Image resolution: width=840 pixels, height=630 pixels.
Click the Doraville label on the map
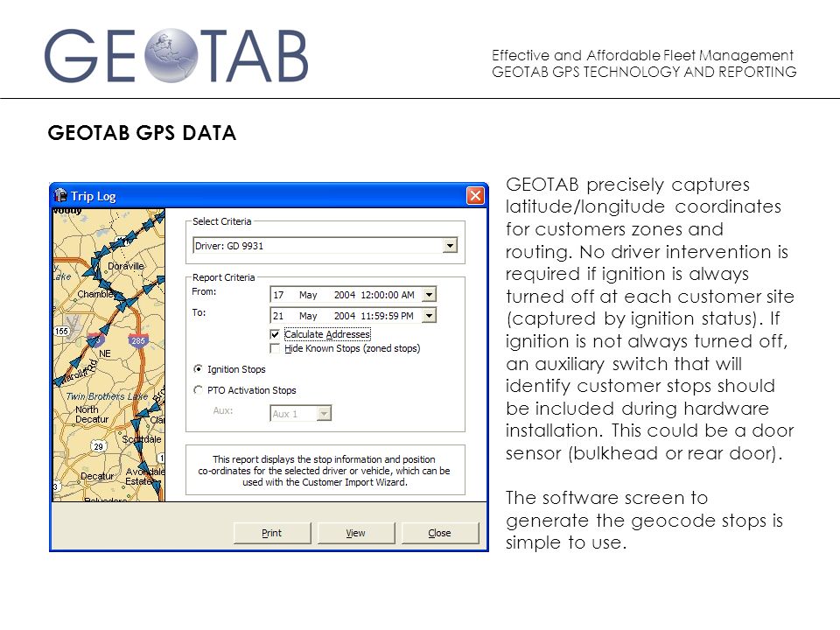pyautogui.click(x=126, y=266)
